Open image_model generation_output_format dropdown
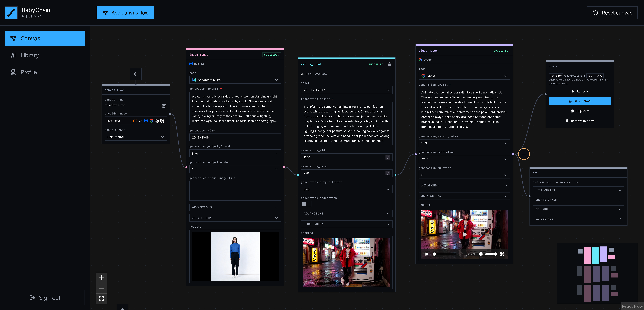 coord(235,153)
